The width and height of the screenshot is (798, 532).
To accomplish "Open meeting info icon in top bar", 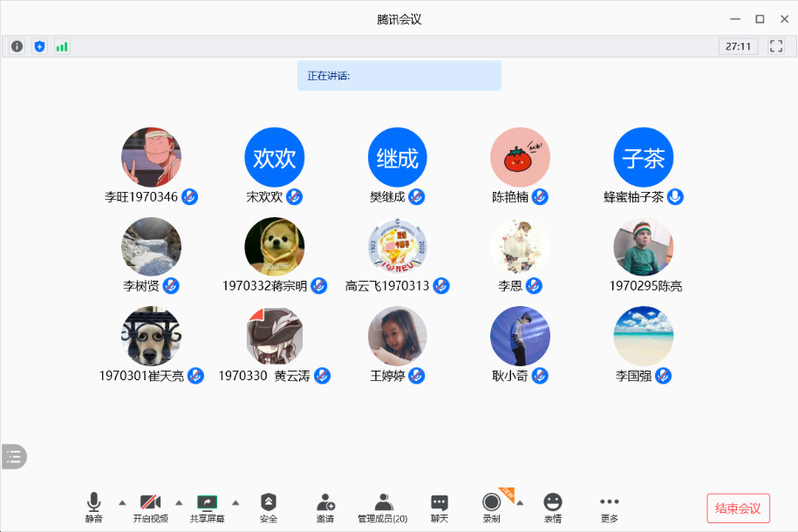I will [17, 46].
